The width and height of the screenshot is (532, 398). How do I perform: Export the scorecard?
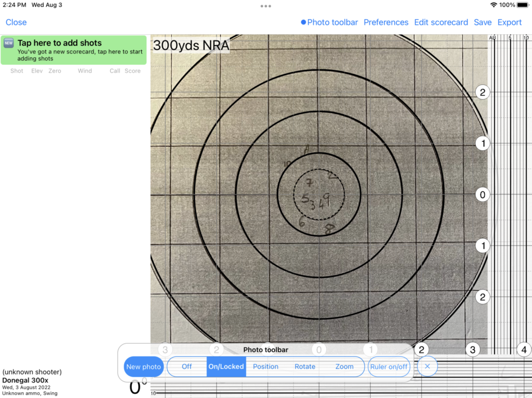(509, 22)
